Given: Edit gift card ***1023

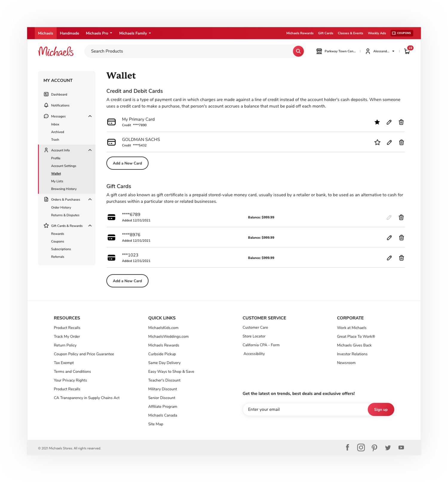Looking at the screenshot, I should pos(389,258).
